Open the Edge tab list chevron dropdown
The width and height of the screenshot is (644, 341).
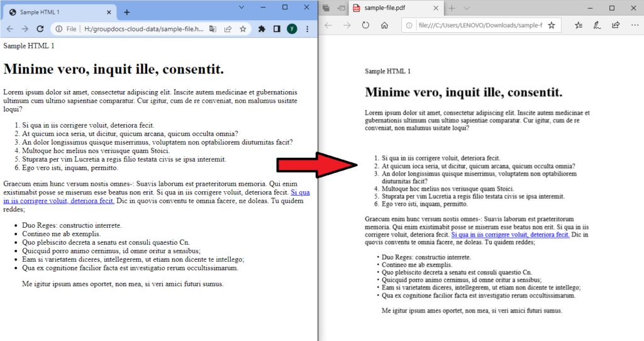coord(467,8)
